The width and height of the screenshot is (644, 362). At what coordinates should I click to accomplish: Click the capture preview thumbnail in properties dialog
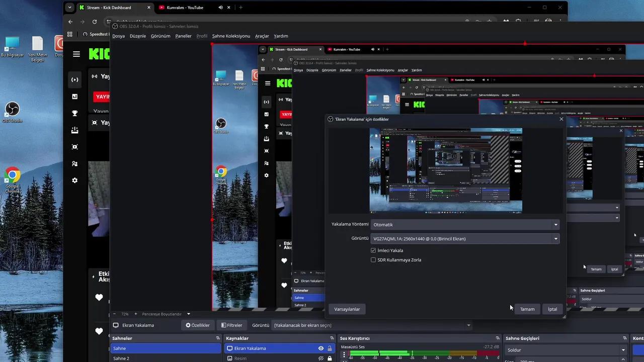(446, 170)
